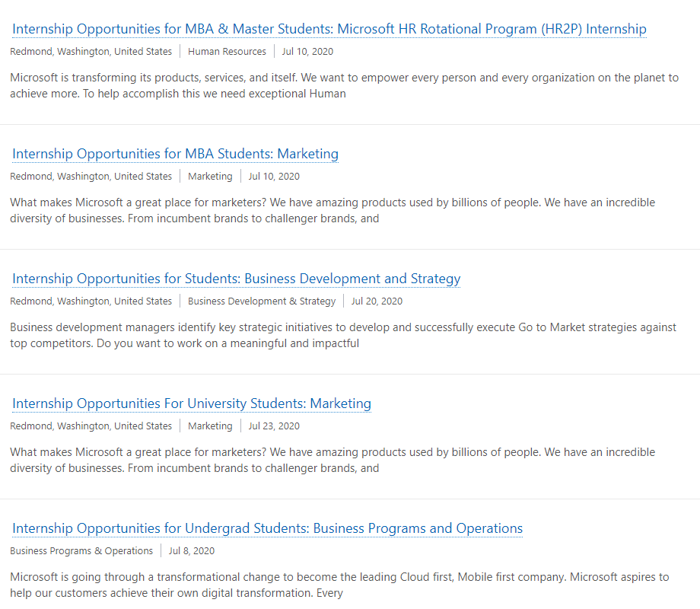
Task: Open Business Development and Strategy internship link
Action: 236,279
